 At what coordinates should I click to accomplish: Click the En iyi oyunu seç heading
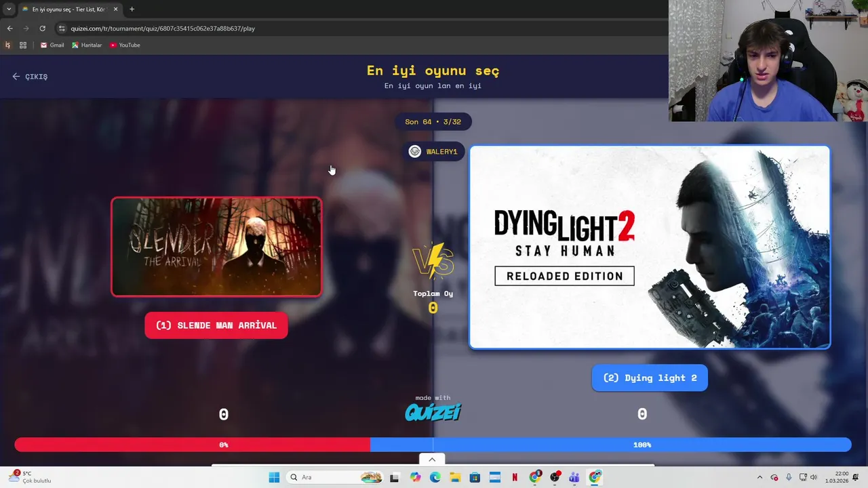click(433, 70)
